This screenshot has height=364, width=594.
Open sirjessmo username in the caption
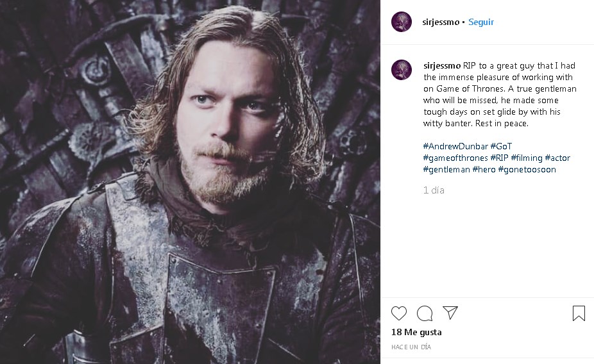442,65
